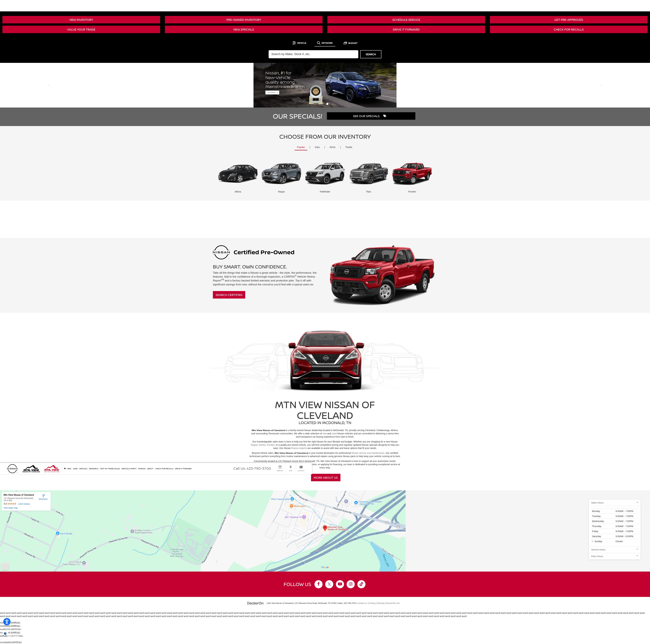This screenshot has width=650, height=644.
Task: Open the Service & Parts nav menu
Action: 129,468
